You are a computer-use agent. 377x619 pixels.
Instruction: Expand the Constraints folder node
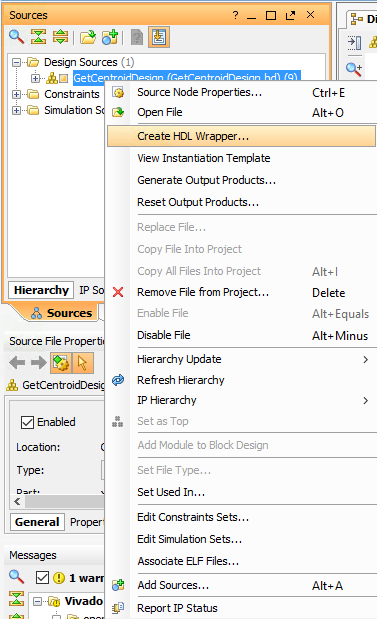(x=16, y=94)
